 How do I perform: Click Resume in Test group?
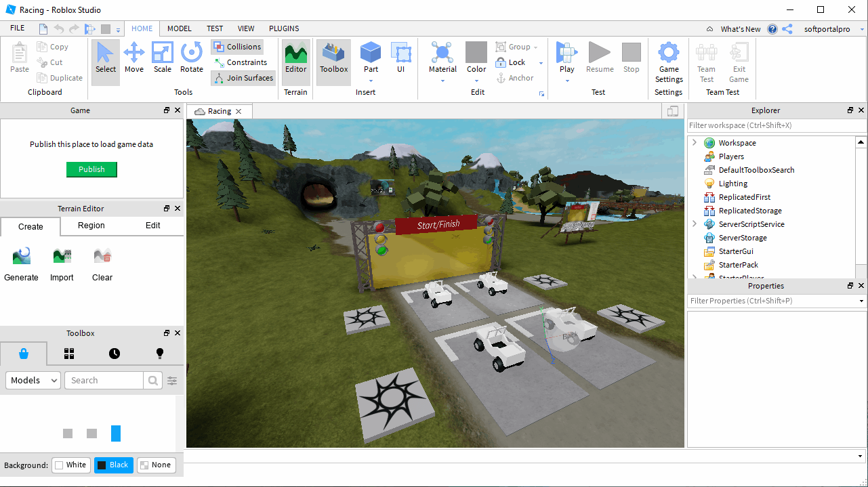click(x=600, y=58)
